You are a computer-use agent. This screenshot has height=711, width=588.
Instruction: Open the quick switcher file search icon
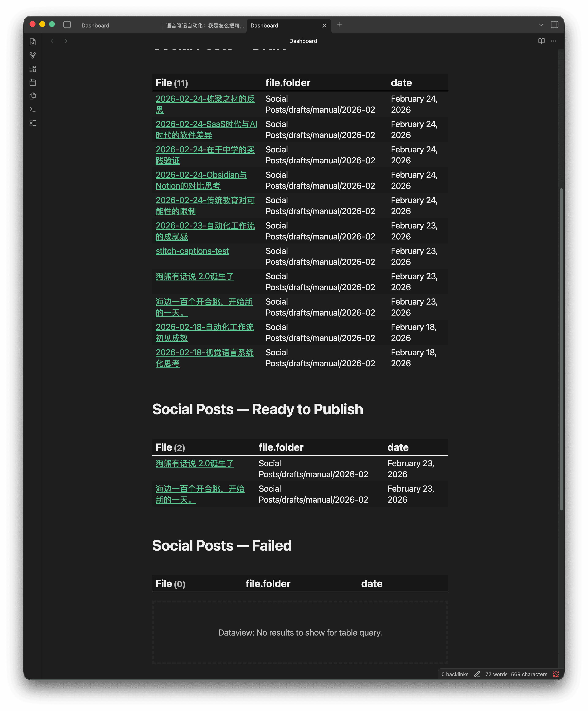tap(33, 42)
